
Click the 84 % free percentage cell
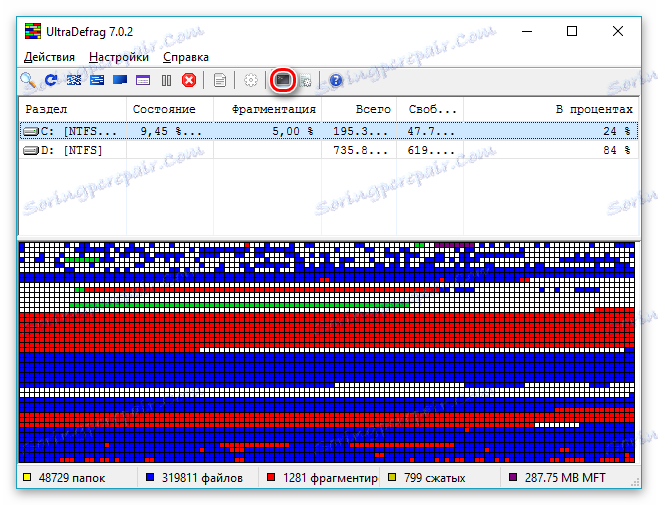click(x=617, y=150)
